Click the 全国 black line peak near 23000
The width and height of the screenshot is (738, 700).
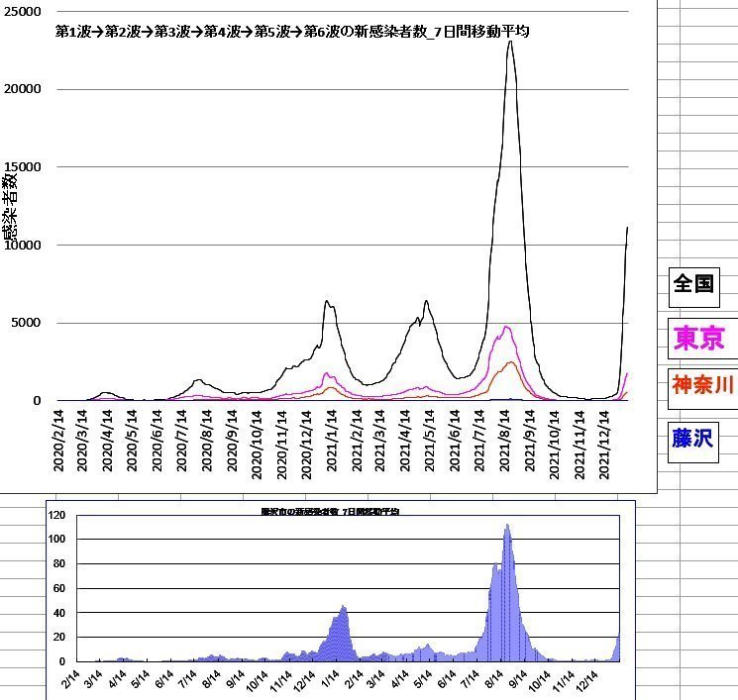click(x=510, y=42)
